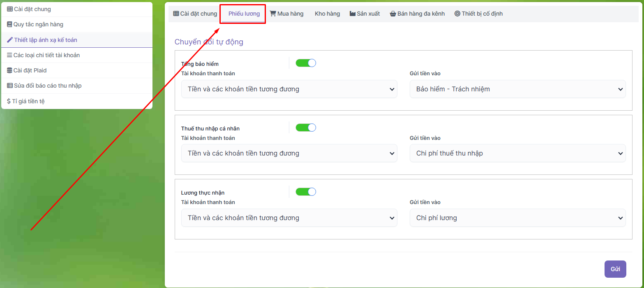Click the basket icon for Bán hàng đa kênh

393,14
